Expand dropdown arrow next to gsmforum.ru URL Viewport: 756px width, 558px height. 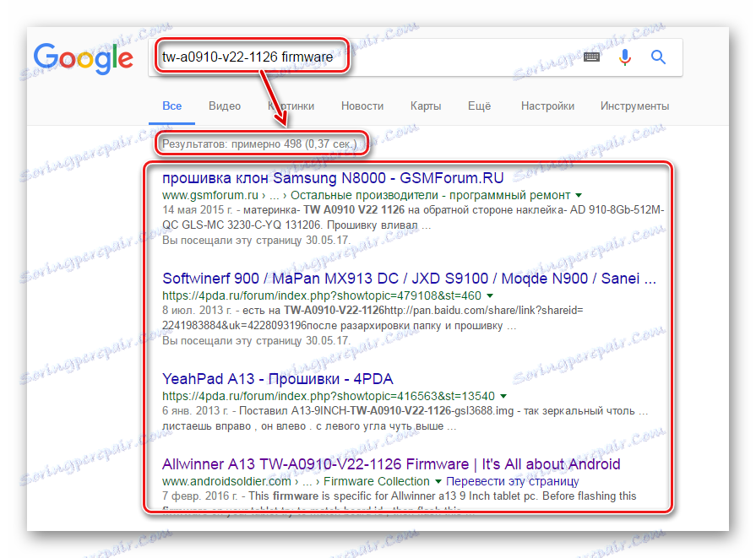[579, 195]
